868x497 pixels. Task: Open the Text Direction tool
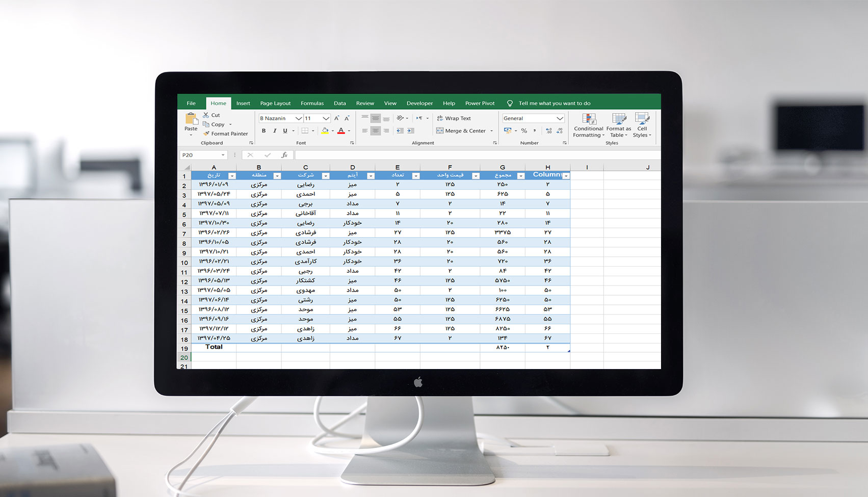click(x=419, y=118)
